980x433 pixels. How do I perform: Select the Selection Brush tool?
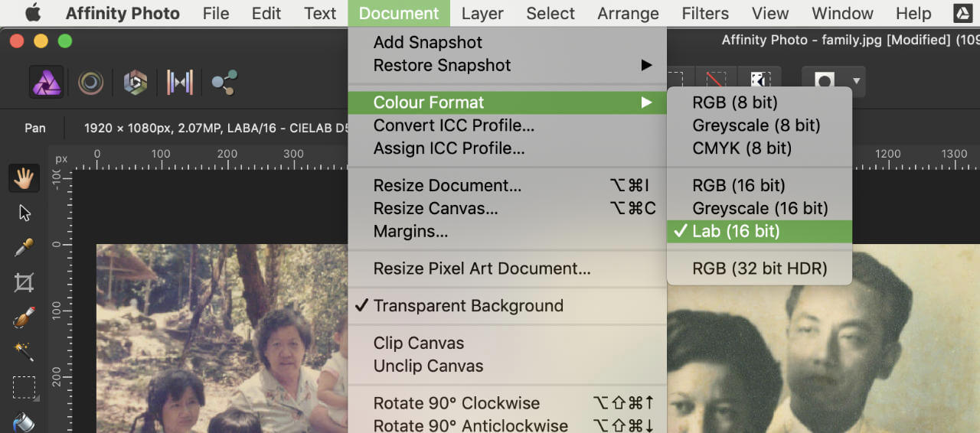[x=24, y=317]
